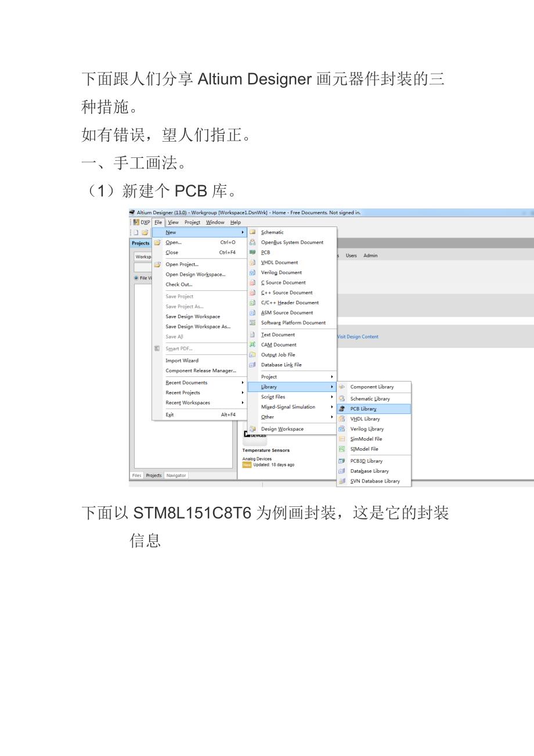Click the Verilog Document icon

252,272
